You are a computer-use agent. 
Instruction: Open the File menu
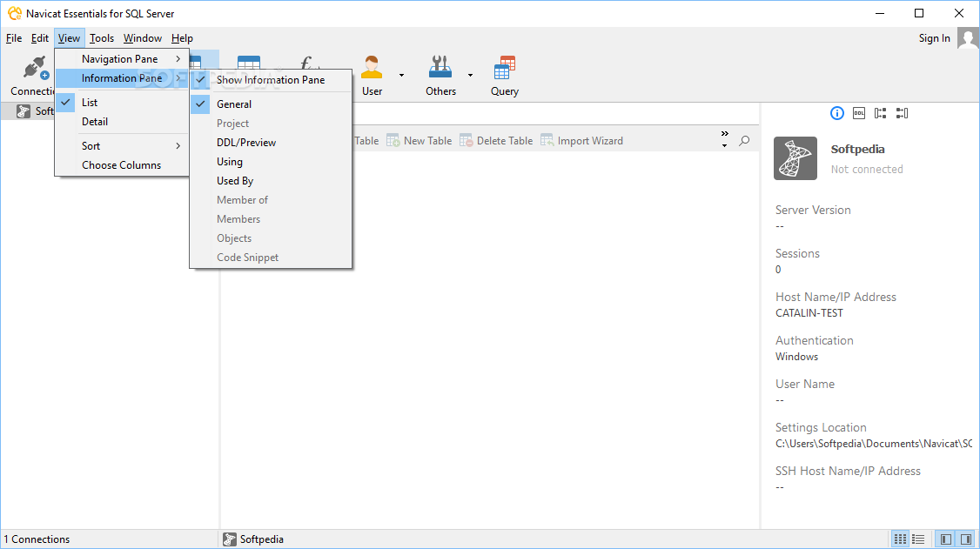click(14, 38)
